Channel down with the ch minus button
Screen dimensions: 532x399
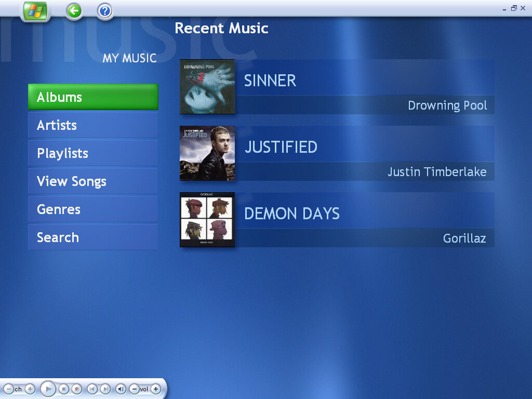point(8,389)
